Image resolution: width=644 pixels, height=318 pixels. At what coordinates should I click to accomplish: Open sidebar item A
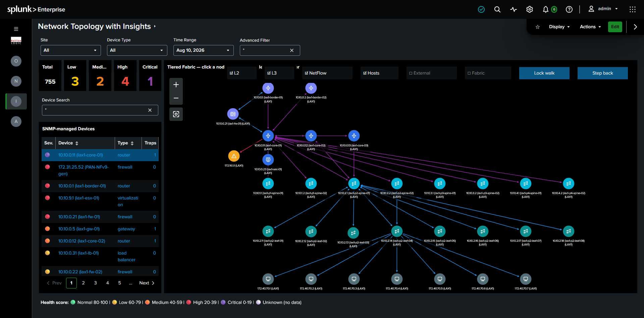(16, 122)
